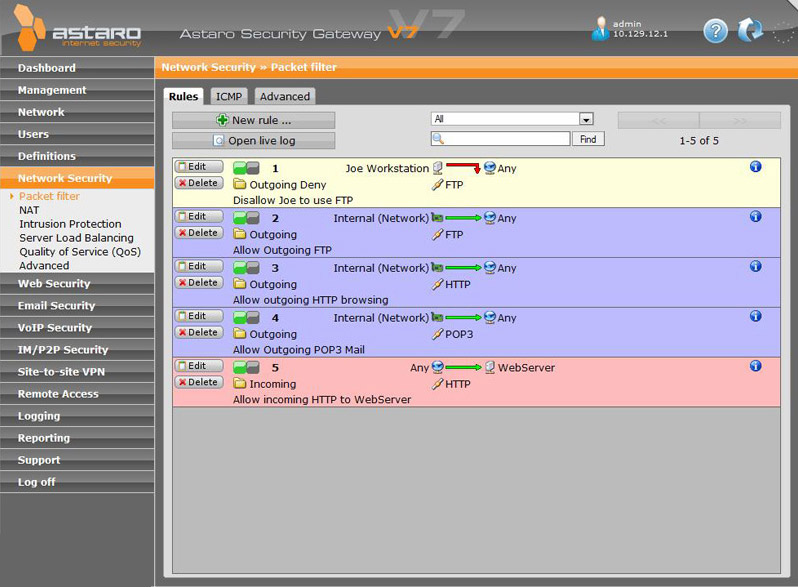The width and height of the screenshot is (798, 587).
Task: Expand the Remote Access menu section
Action: tap(77, 394)
